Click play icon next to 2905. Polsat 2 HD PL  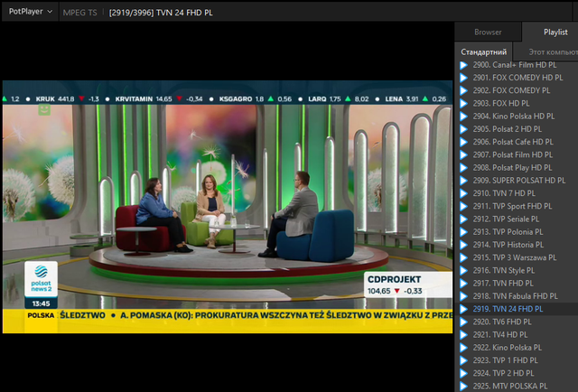point(463,129)
